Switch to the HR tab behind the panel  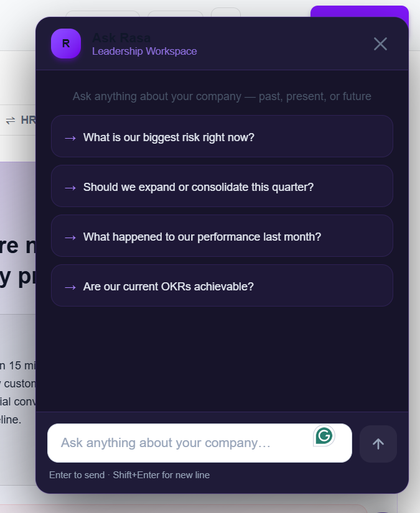[x=28, y=120]
